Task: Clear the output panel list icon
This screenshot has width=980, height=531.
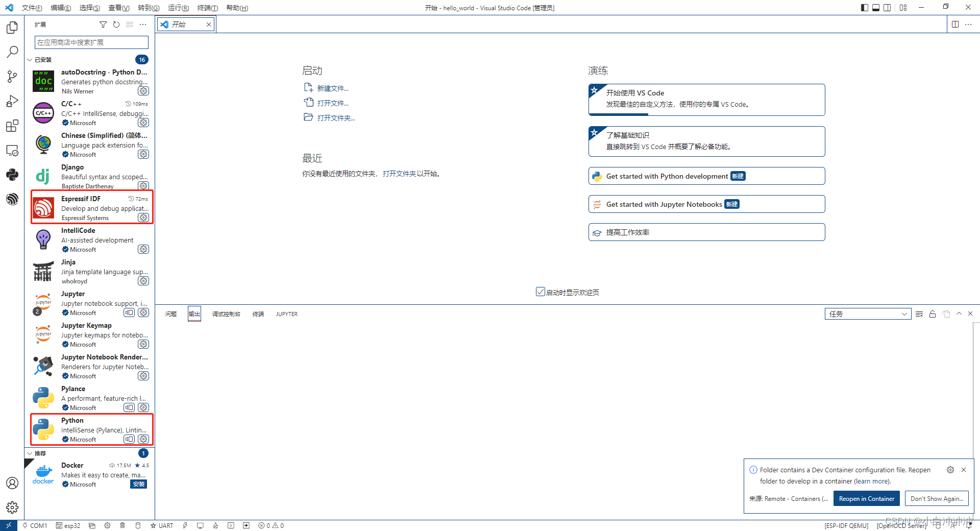Action: pos(919,314)
